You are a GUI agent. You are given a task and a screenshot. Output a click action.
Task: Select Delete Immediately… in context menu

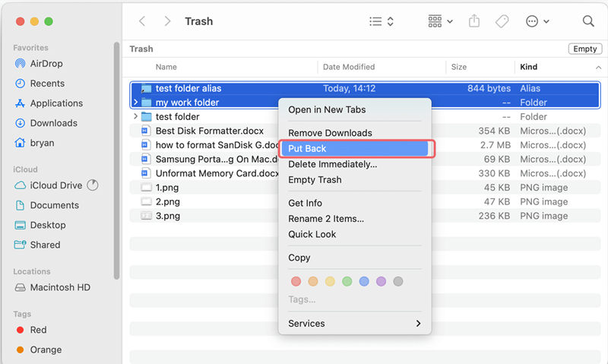(x=332, y=164)
